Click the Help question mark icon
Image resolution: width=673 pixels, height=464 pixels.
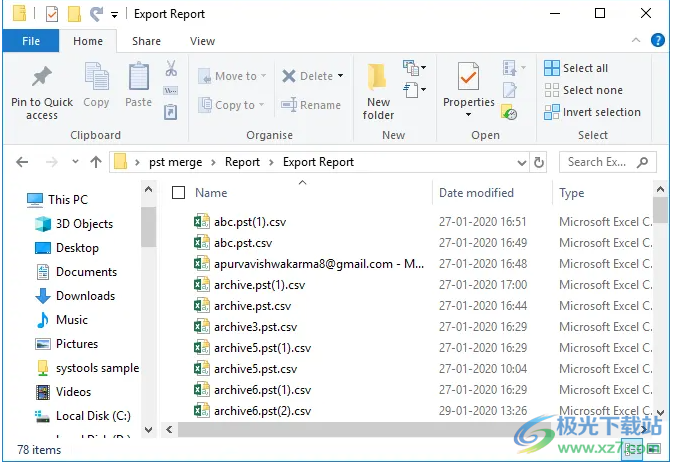tap(658, 41)
